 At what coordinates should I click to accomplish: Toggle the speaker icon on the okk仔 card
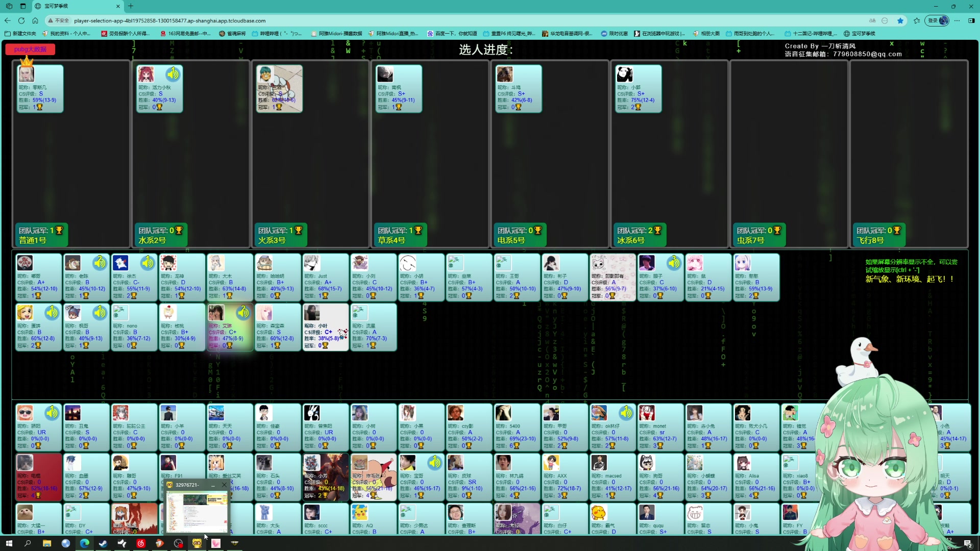626,412
